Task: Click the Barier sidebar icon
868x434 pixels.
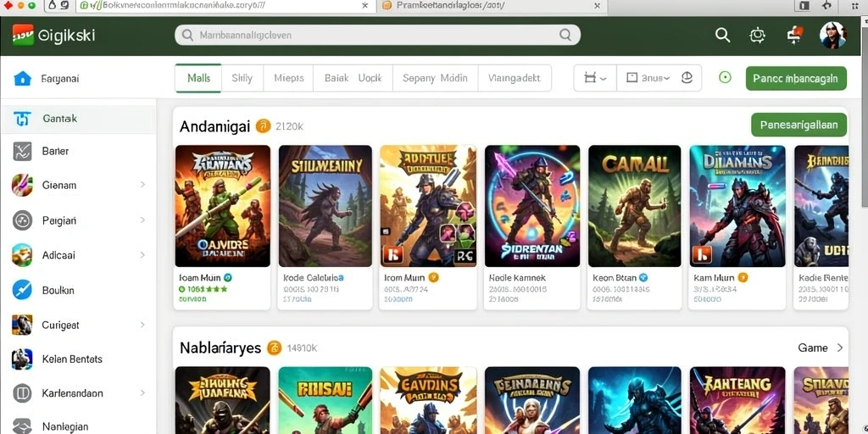Action: point(22,151)
